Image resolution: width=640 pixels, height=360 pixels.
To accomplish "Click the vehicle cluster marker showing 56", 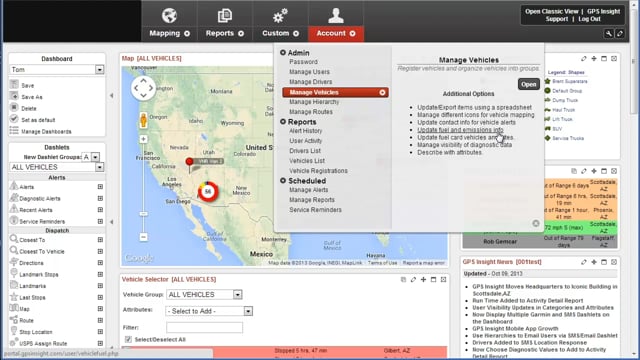I will point(208,191).
